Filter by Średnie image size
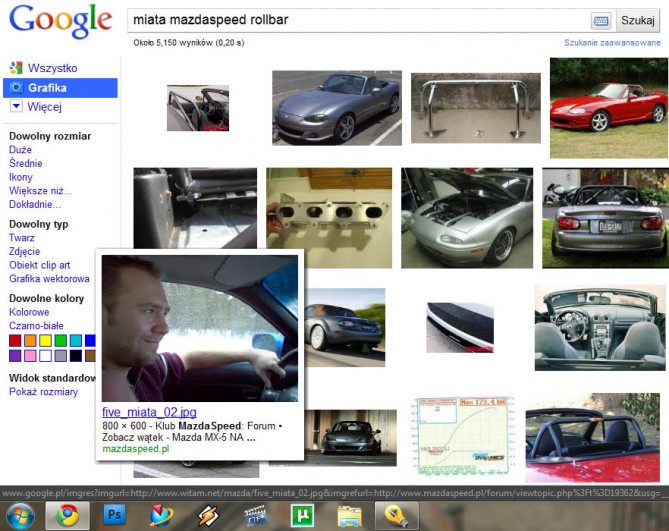Viewport: 669px width, 531px height. pyautogui.click(x=26, y=163)
